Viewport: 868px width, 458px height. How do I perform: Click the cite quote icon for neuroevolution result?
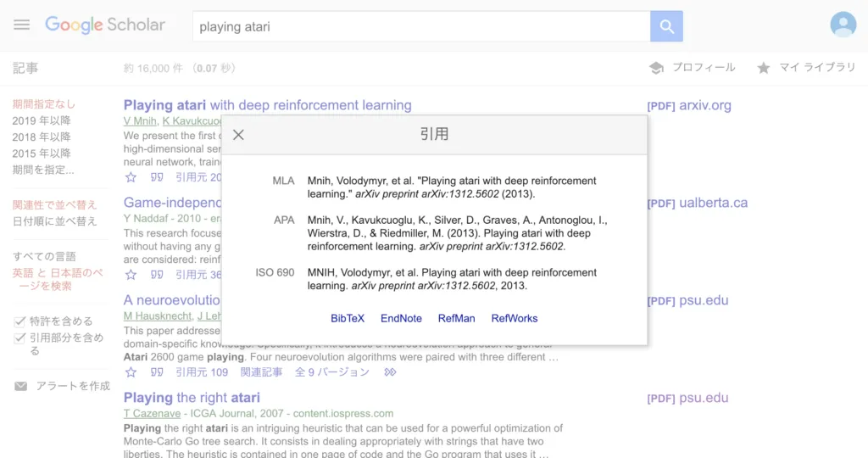pos(156,372)
